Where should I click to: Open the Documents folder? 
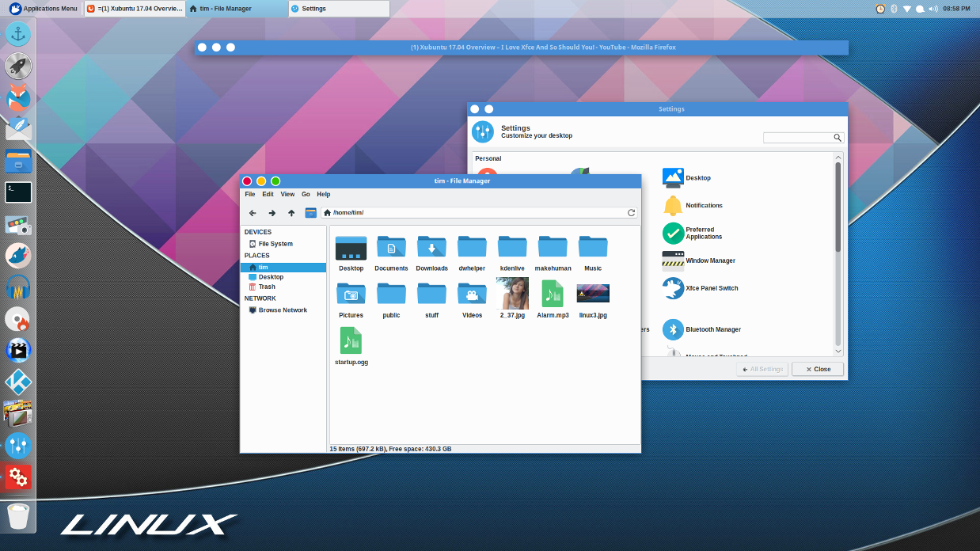coord(391,253)
